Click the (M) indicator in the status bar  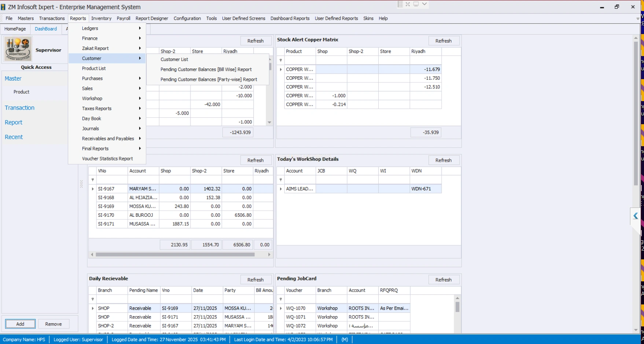[344, 340]
